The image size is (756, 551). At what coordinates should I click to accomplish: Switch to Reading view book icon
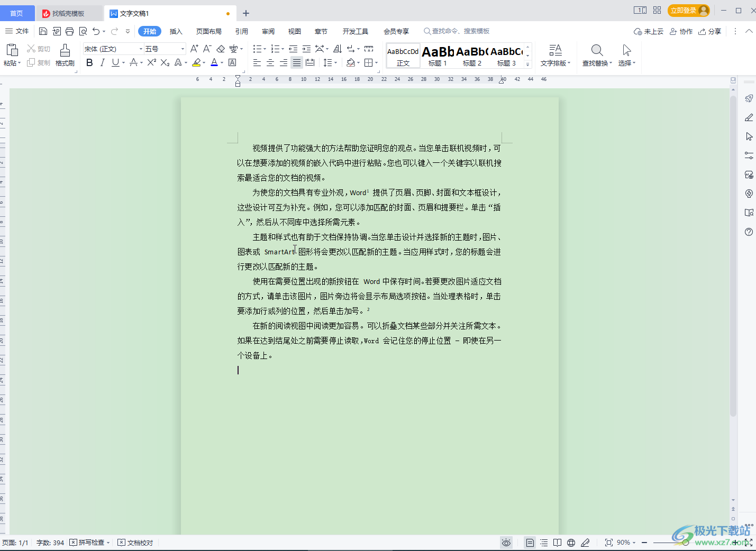pos(558,543)
